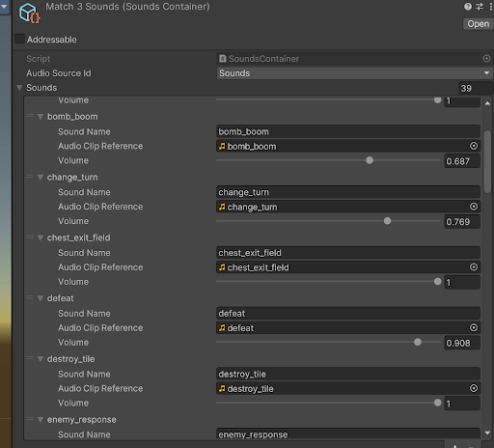Viewport: 494px width, 448px height.
Task: Click the Sounds array size field
Action: pos(476,88)
